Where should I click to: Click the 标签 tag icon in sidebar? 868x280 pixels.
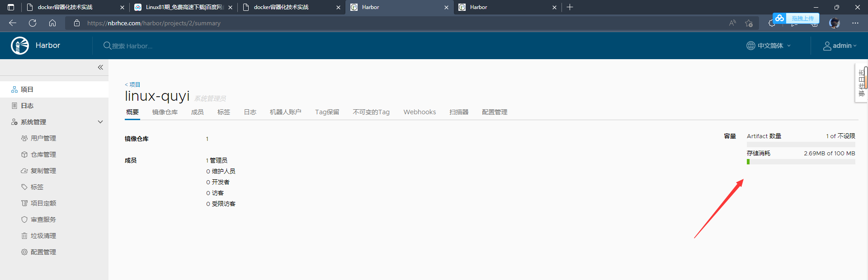coord(24,187)
